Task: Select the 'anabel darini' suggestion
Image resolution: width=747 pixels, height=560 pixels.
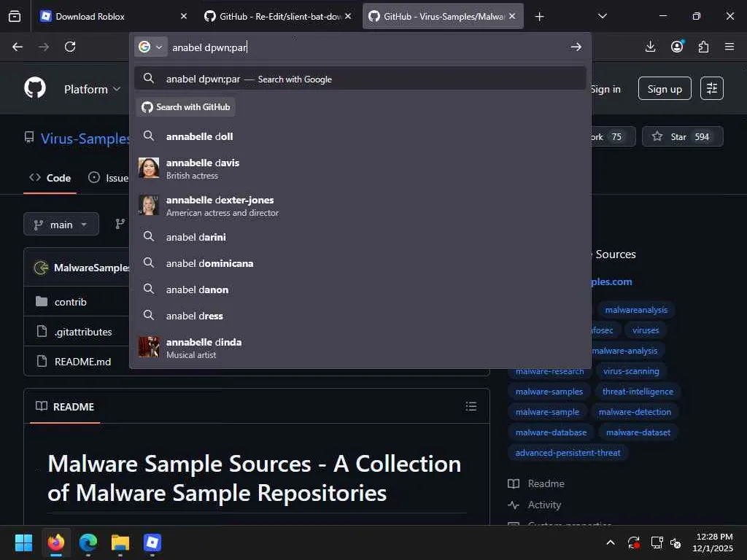Action: click(360, 237)
